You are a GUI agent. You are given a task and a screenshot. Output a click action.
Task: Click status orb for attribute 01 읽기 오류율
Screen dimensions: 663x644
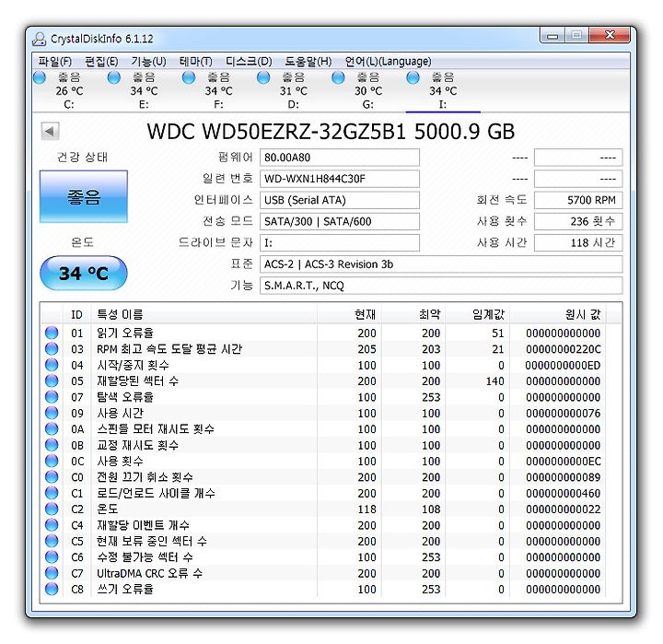52,333
